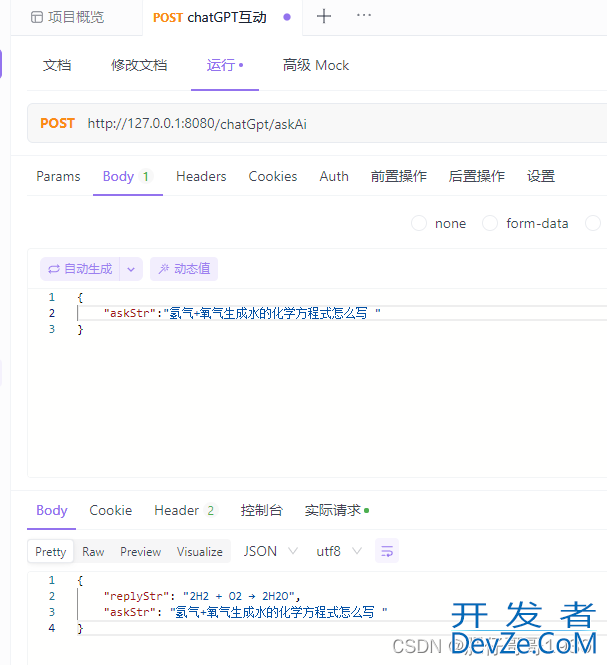Switch to the Auth tab
This screenshot has height=665, width=607.
(334, 176)
